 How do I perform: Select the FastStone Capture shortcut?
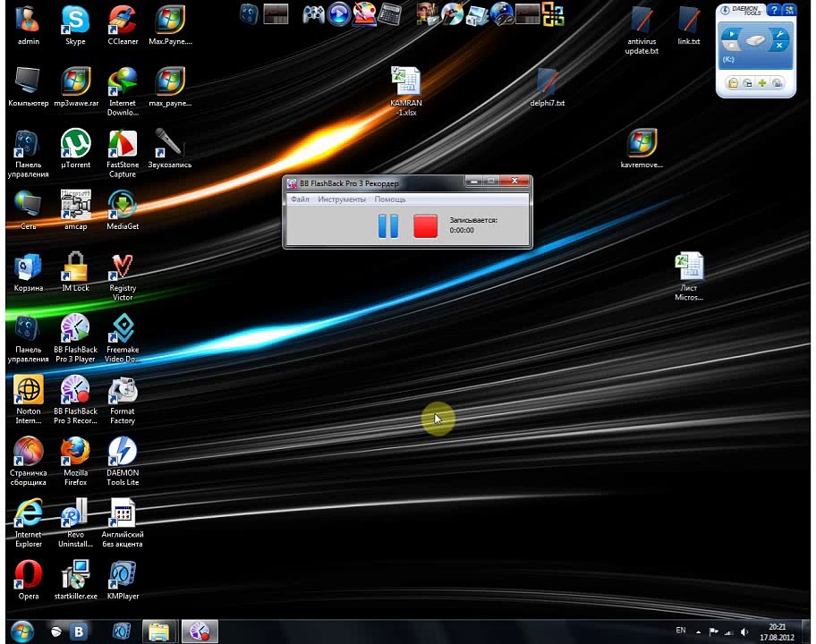click(123, 154)
